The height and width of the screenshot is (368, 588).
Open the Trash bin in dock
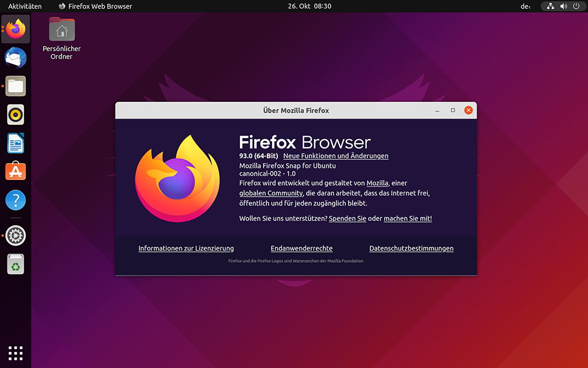(x=16, y=264)
